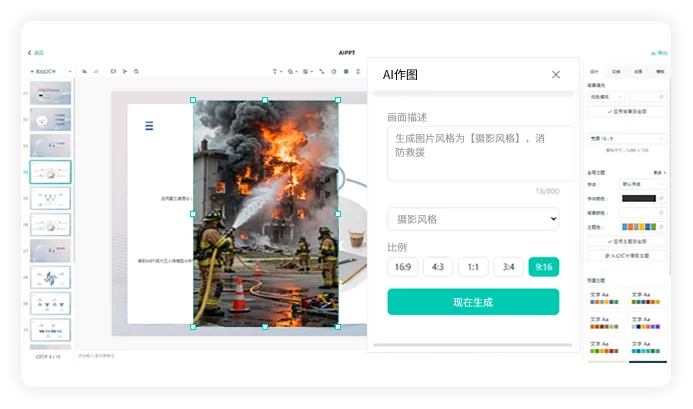This screenshot has height=409, width=693.
Task: Select the 4:3 aspect ratio
Action: click(438, 267)
